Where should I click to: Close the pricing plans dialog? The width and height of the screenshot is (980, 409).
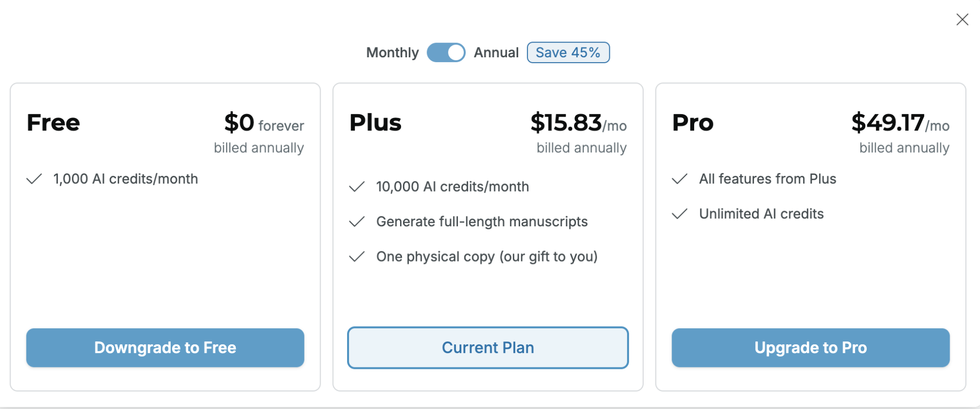[962, 20]
